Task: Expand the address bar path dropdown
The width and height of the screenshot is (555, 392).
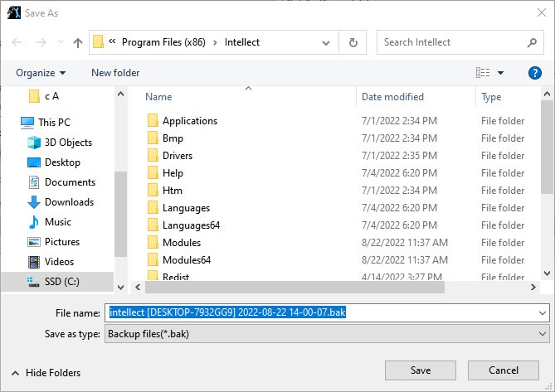Action: (330, 42)
